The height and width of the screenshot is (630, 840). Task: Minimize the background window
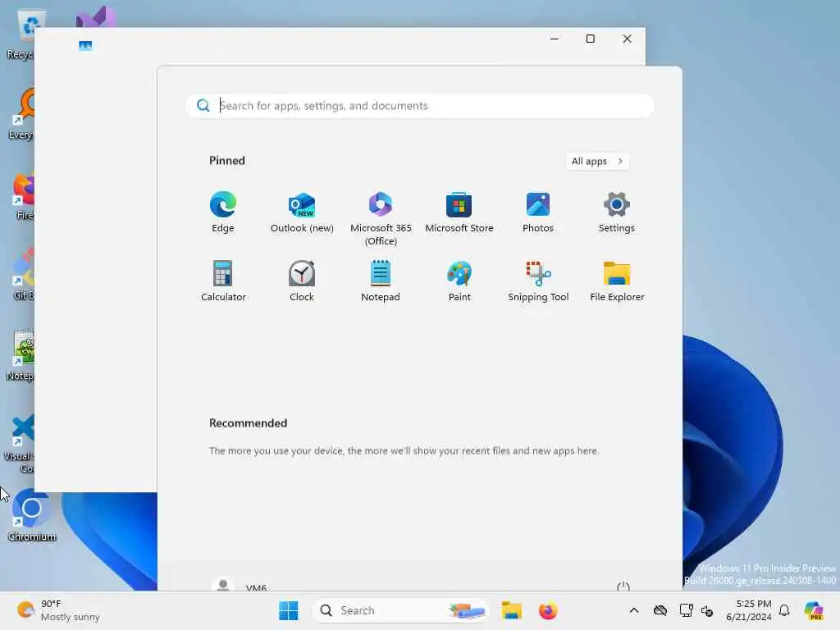(x=555, y=39)
